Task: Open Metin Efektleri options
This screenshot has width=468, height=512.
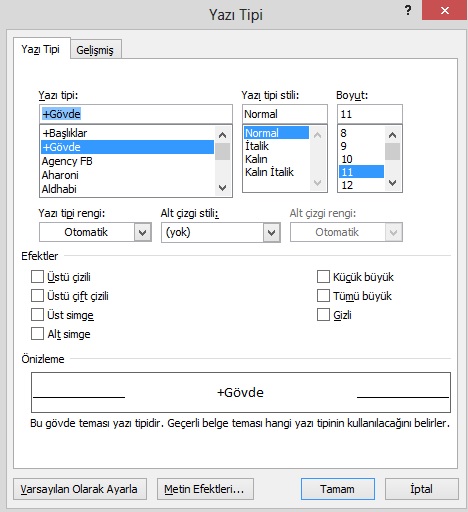Action: pos(205,489)
